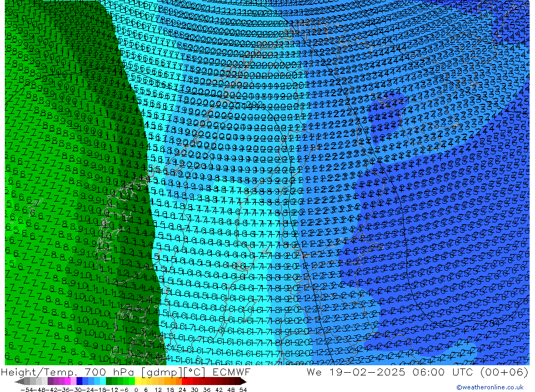The image size is (535, 392).
Task: Click the grey left arrow end of scale
Action: (19, 381)
